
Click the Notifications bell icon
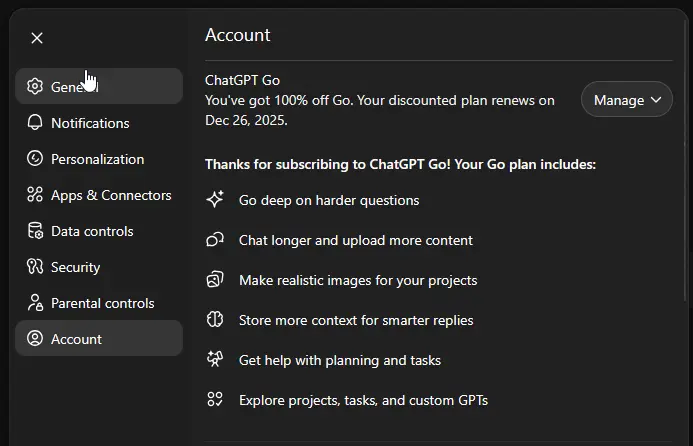click(35, 122)
